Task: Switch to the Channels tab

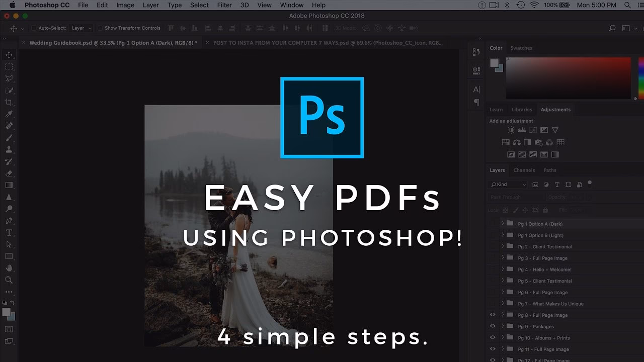Action: click(x=524, y=170)
